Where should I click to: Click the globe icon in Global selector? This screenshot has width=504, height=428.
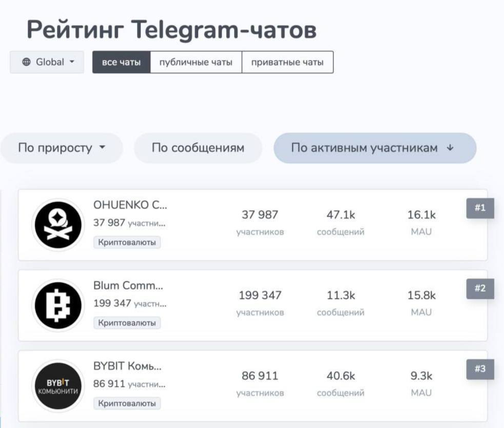pos(27,62)
